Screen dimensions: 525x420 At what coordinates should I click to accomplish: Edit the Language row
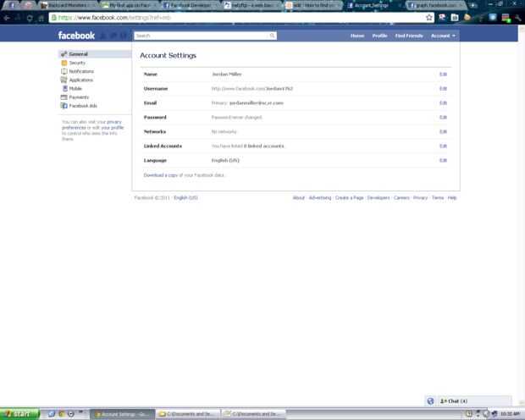(x=443, y=160)
